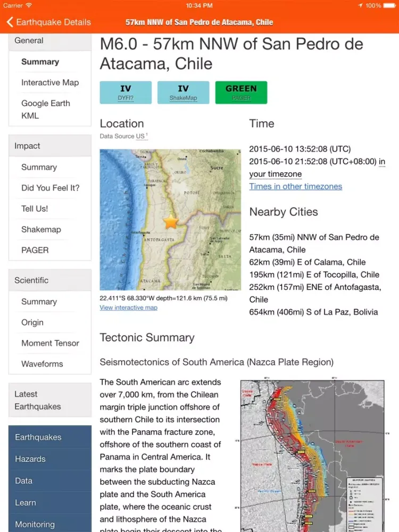Open General Summary in sidebar

[40, 62]
